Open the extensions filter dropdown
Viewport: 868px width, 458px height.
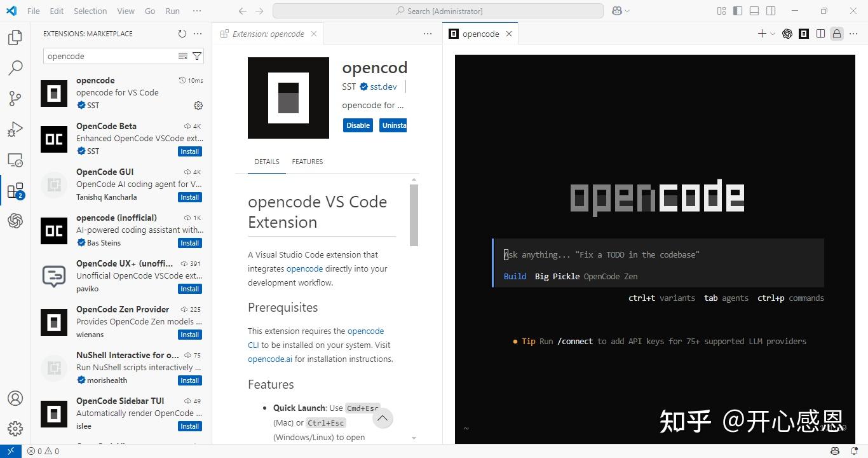[197, 56]
